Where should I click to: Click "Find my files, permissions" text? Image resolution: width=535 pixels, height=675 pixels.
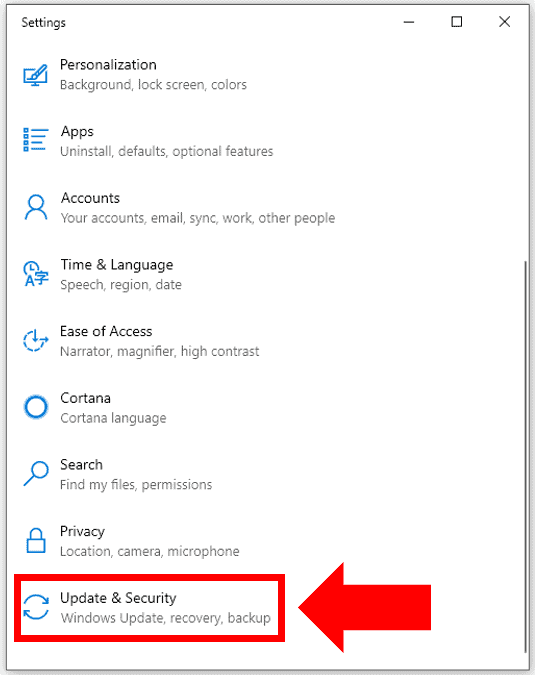coord(136,485)
